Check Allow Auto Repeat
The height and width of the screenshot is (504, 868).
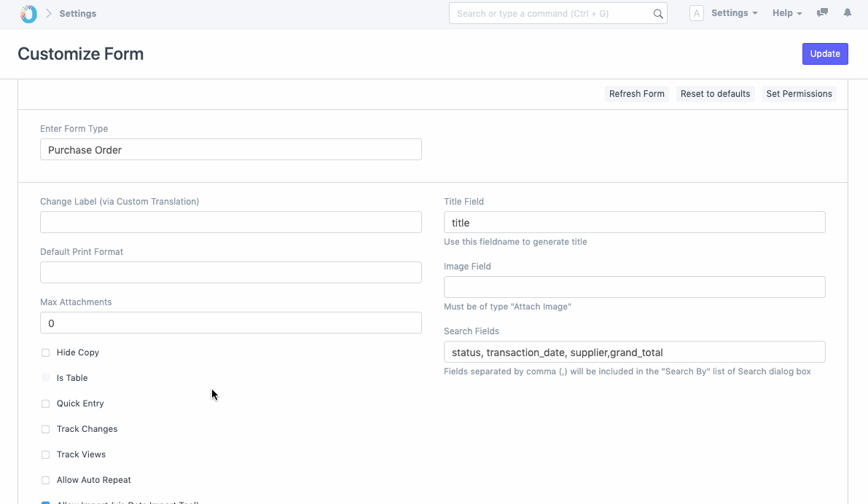(x=45, y=480)
